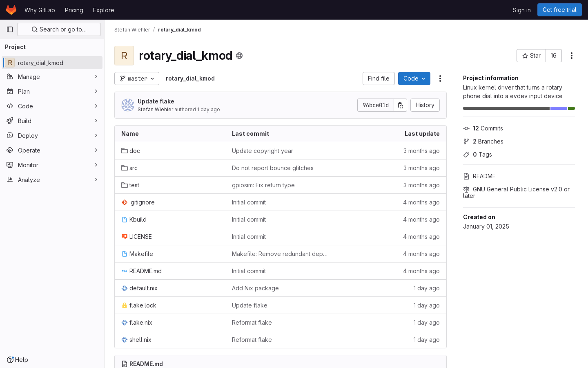Click Get free trial button
Image resolution: width=588 pixels, height=368 pixels.
(559, 10)
